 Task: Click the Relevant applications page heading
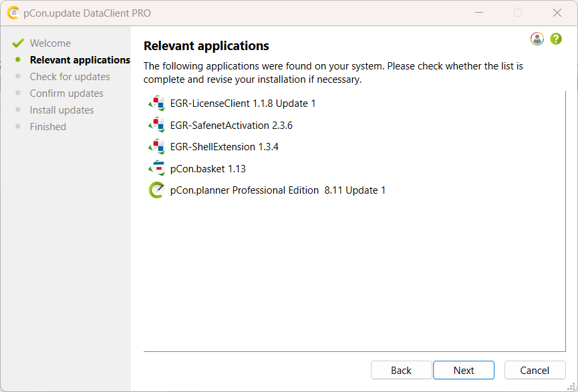point(206,46)
